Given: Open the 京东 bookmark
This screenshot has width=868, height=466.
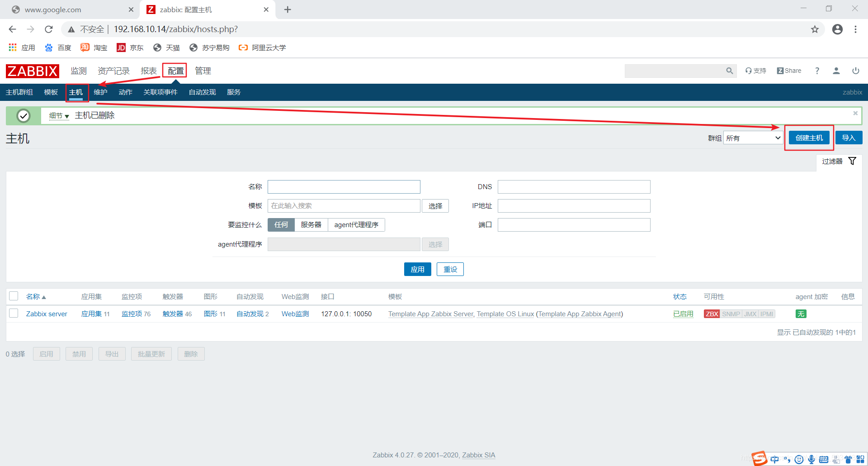Looking at the screenshot, I should pos(130,48).
